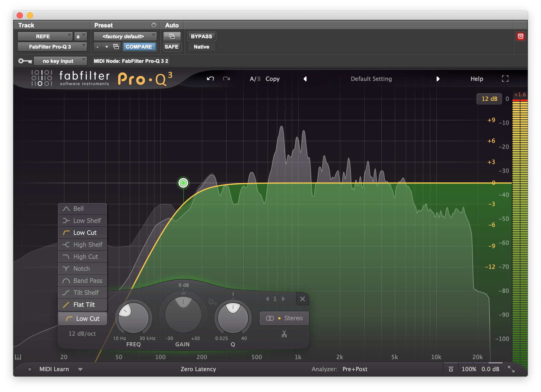Viewport: 541px width, 392px height.
Task: Click the resize interface arrows icon
Action: point(511,369)
